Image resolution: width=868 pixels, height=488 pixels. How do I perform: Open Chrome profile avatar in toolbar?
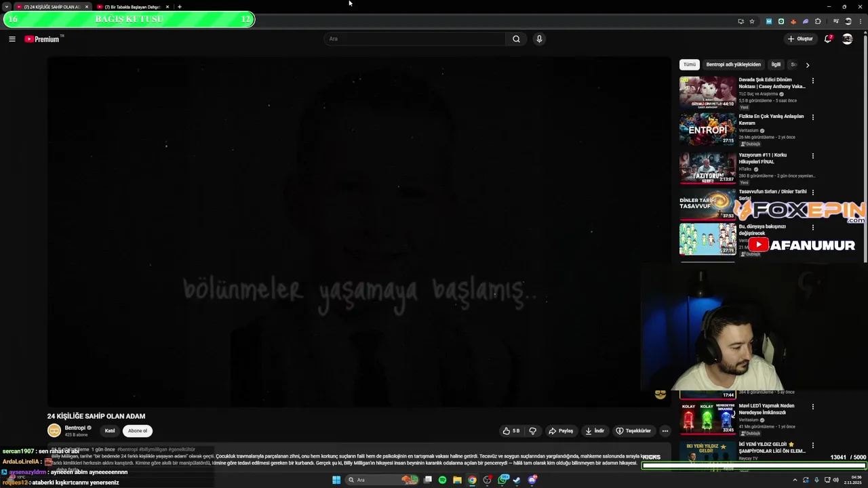click(x=848, y=21)
